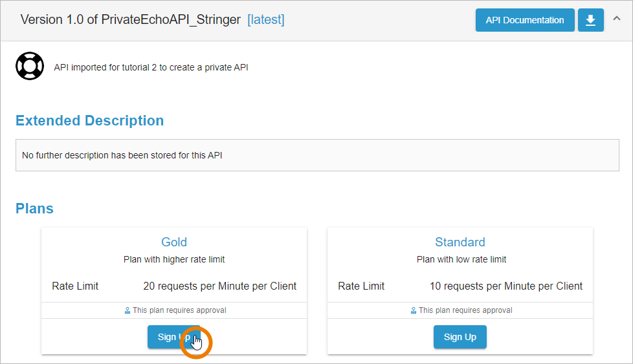Click the [latest] version tag link
The height and width of the screenshot is (364, 633).
coord(266,19)
